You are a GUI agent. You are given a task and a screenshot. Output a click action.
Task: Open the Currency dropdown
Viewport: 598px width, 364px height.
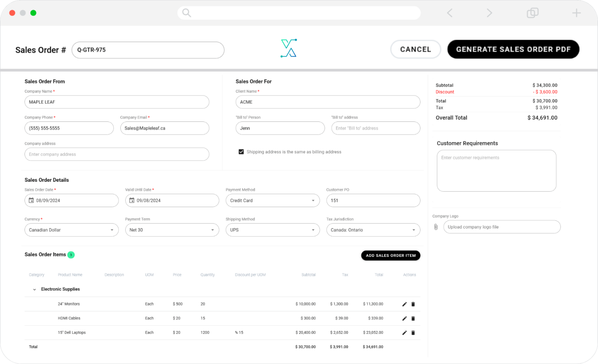[x=112, y=230]
